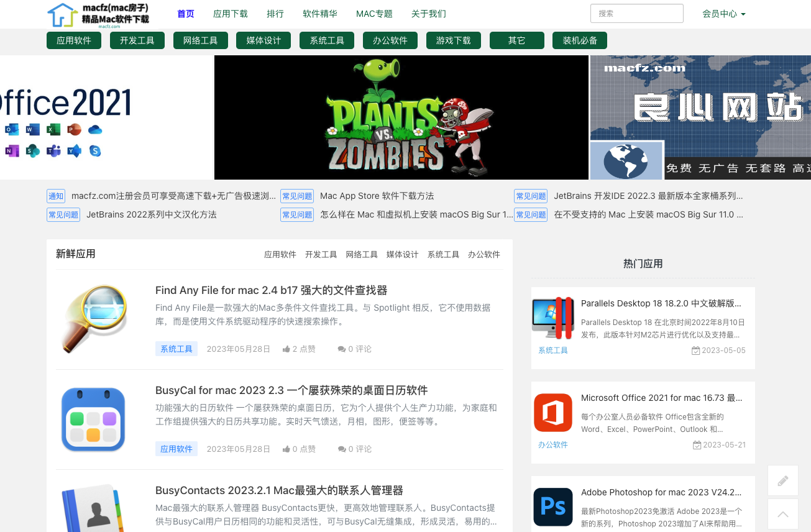
Task: Select 网络工具 tab in 新鲜应用 header
Action: tap(362, 255)
